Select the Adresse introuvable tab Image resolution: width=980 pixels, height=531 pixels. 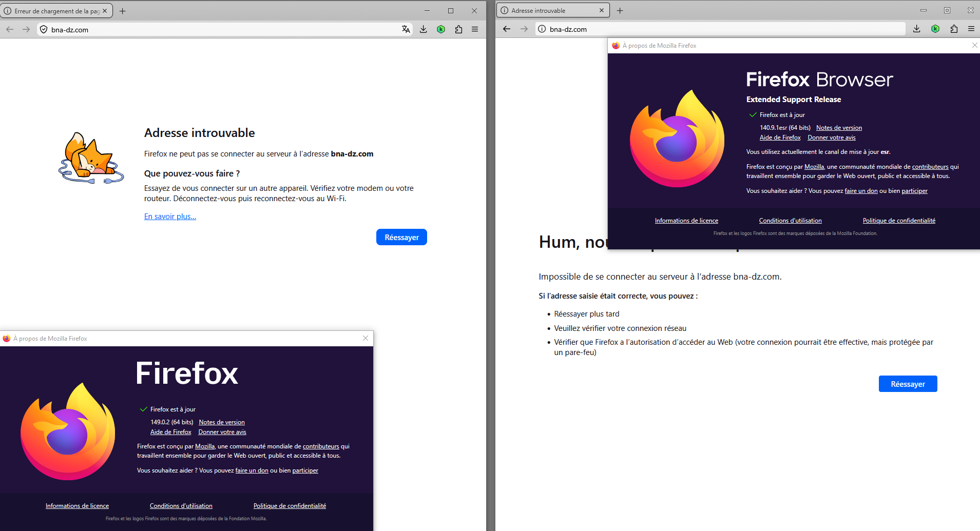(x=553, y=10)
